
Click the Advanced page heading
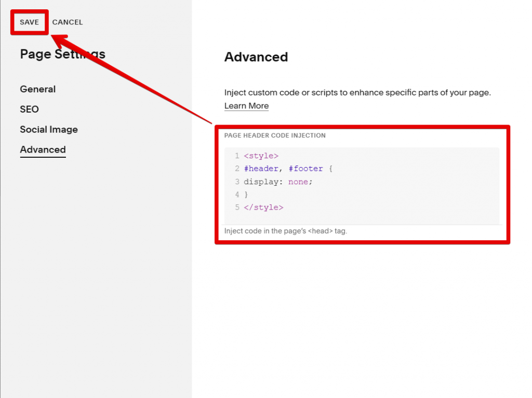point(256,57)
